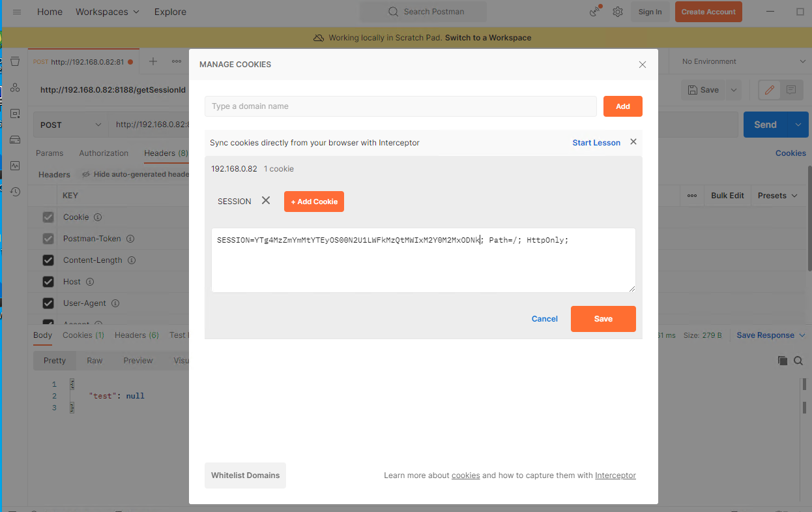Viewport: 812px width, 512px height.
Task: Search the response with magnifier icon
Action: [798, 361]
